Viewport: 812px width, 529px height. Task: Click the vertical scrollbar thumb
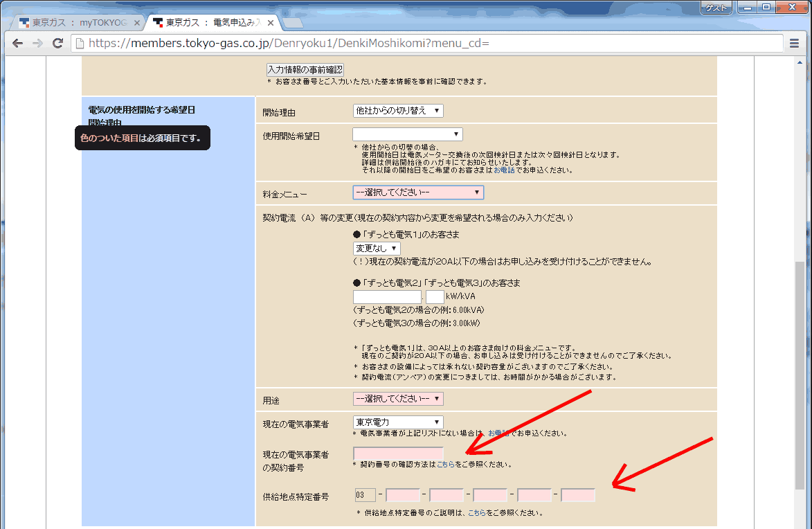(800, 376)
